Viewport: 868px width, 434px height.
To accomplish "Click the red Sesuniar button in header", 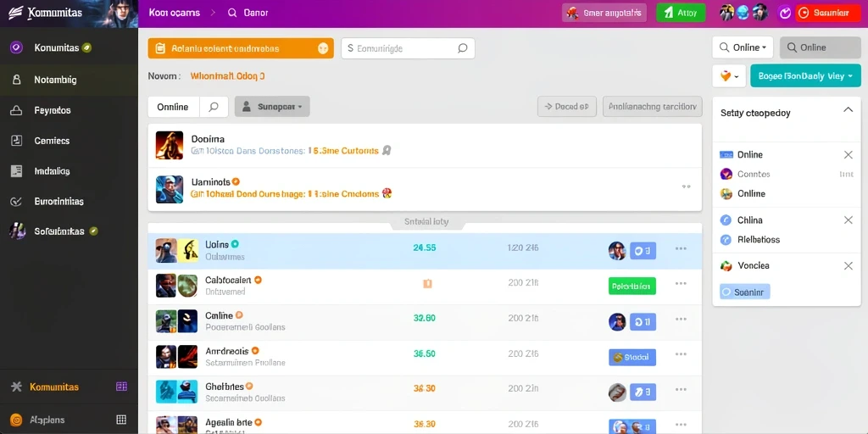I will pos(827,13).
